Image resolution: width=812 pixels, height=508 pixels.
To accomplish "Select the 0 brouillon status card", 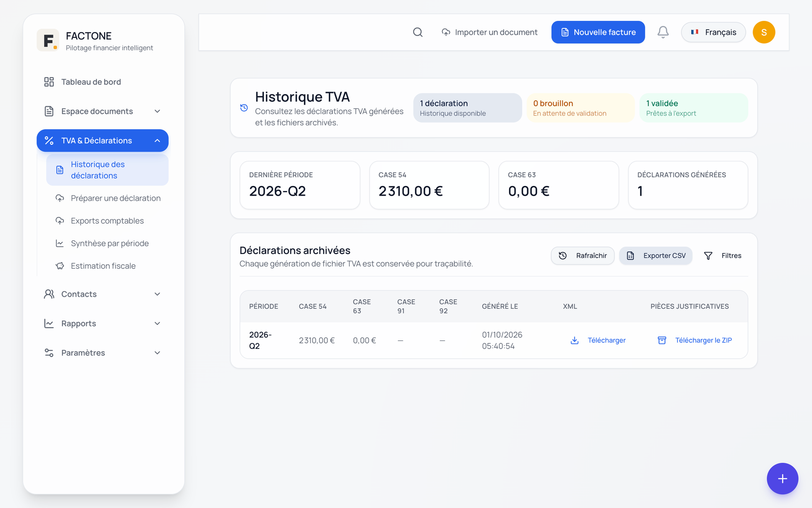I will click(581, 108).
